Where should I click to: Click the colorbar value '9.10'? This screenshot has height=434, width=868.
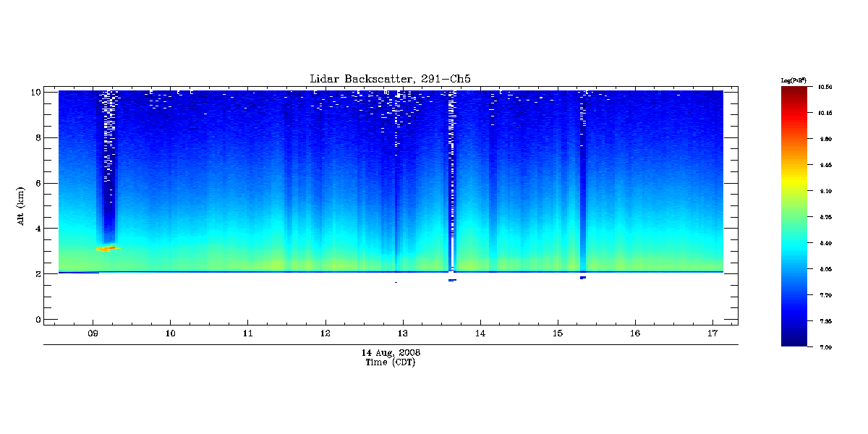coord(825,191)
